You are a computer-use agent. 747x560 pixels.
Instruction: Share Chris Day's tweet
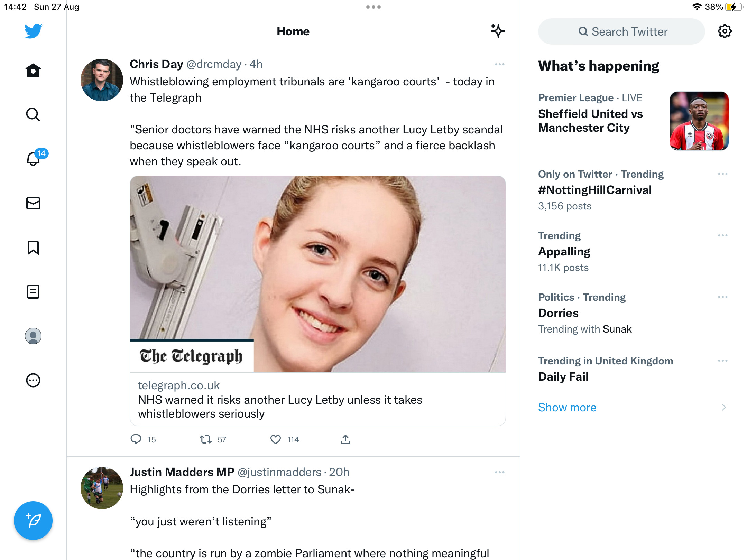tap(345, 439)
